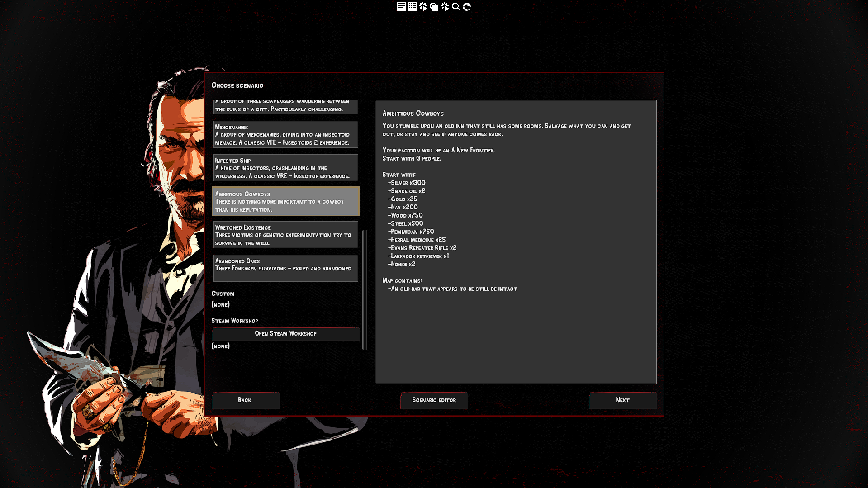The width and height of the screenshot is (868, 488).
Task: Click the Open Steam Workshop button
Action: [286, 334]
